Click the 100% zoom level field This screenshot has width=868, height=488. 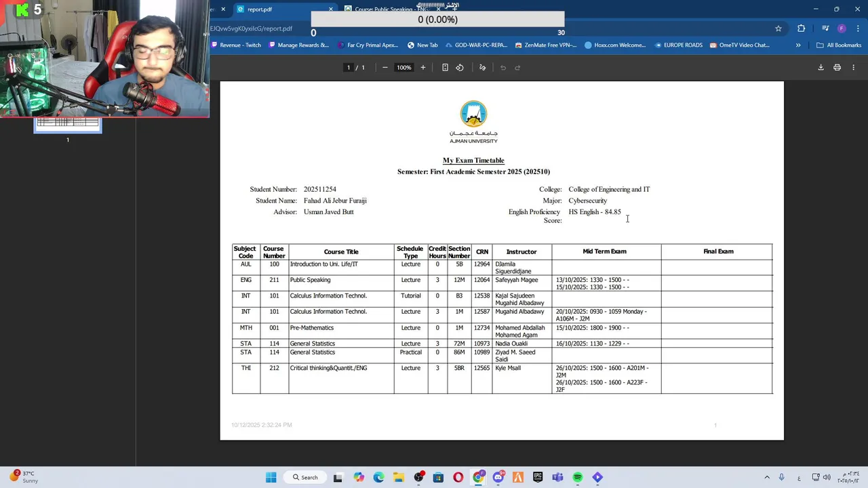pyautogui.click(x=404, y=68)
